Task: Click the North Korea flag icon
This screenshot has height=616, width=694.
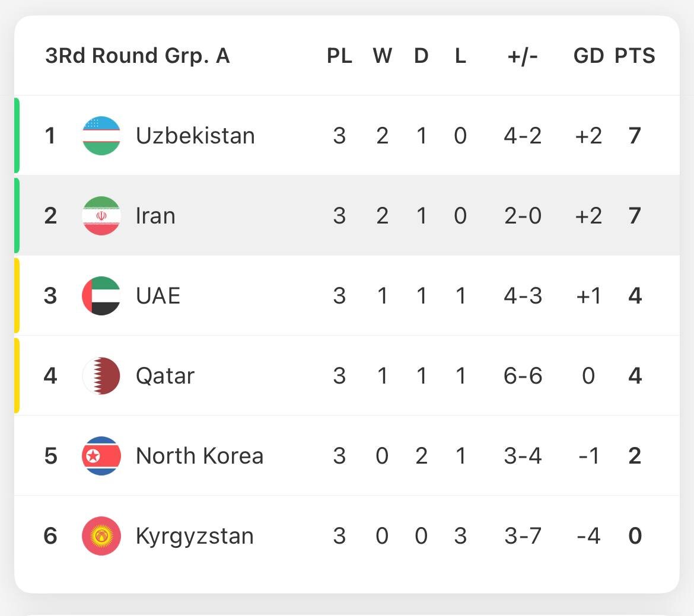Action: tap(101, 456)
